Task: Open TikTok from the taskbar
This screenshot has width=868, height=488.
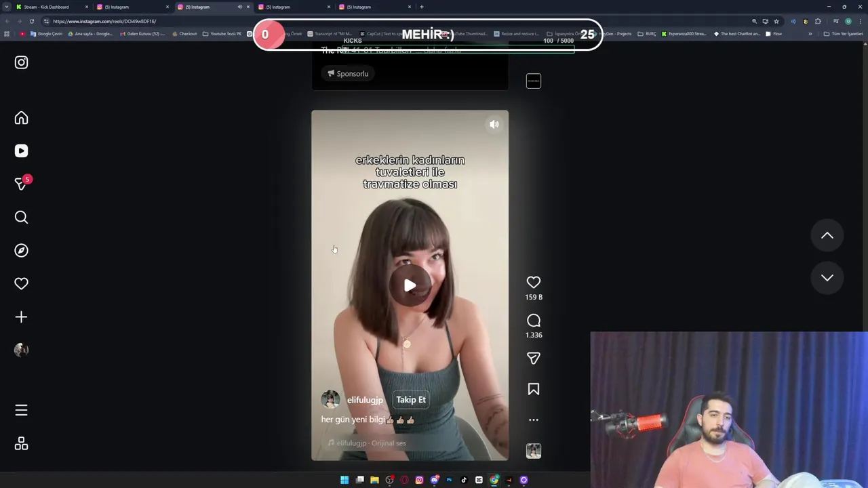Action: point(464,480)
